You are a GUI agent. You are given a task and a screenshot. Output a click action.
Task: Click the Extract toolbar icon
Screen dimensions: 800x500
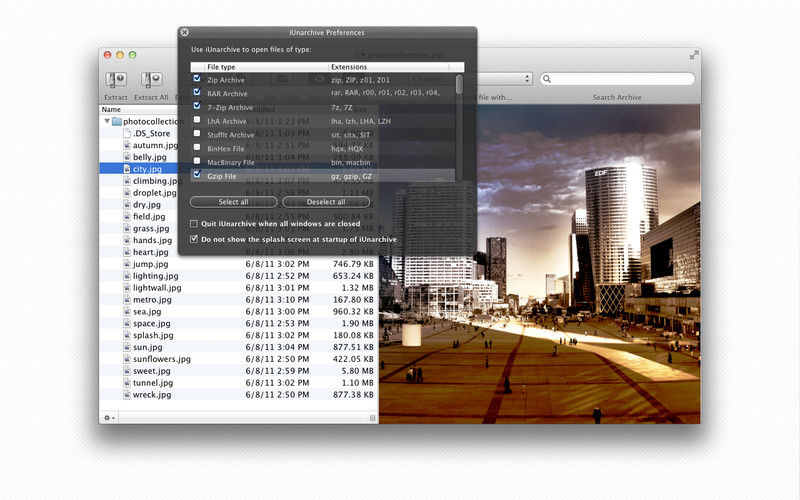tap(116, 80)
